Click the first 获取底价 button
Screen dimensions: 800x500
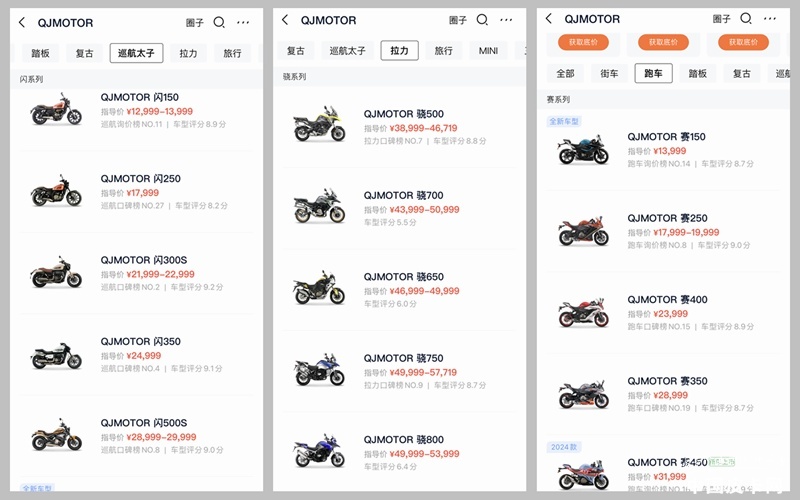pyautogui.click(x=583, y=42)
